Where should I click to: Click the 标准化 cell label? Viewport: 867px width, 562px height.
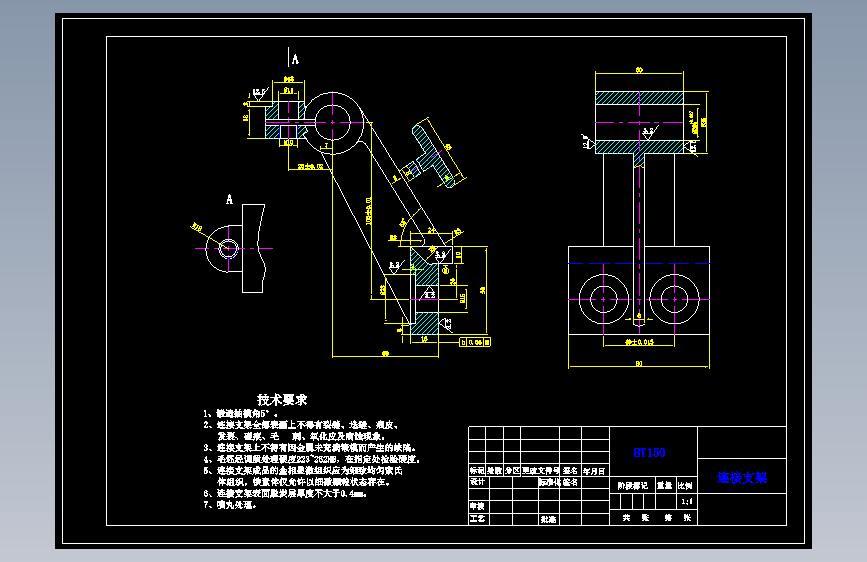tap(550, 482)
